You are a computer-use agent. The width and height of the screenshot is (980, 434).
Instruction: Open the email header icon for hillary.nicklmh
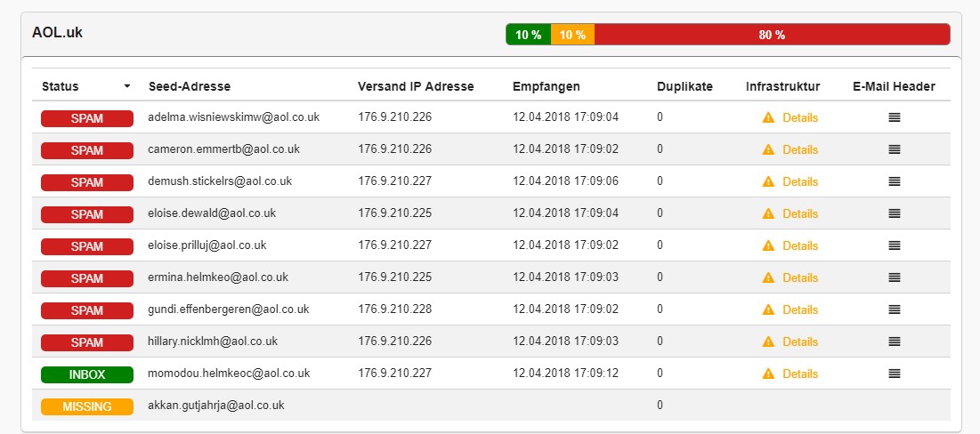click(x=894, y=342)
